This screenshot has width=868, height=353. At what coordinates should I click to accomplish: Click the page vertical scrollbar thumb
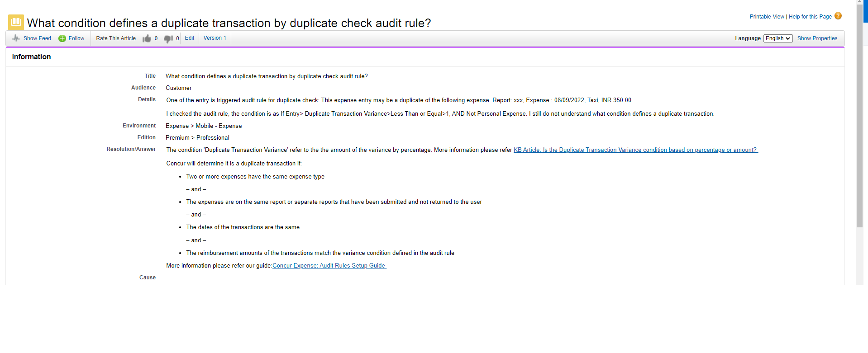(859, 115)
